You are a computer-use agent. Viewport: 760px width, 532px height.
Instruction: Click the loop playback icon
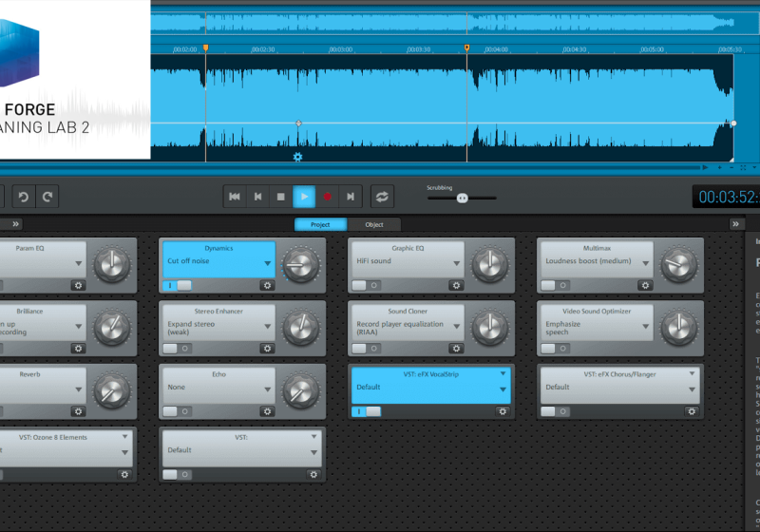click(x=382, y=197)
